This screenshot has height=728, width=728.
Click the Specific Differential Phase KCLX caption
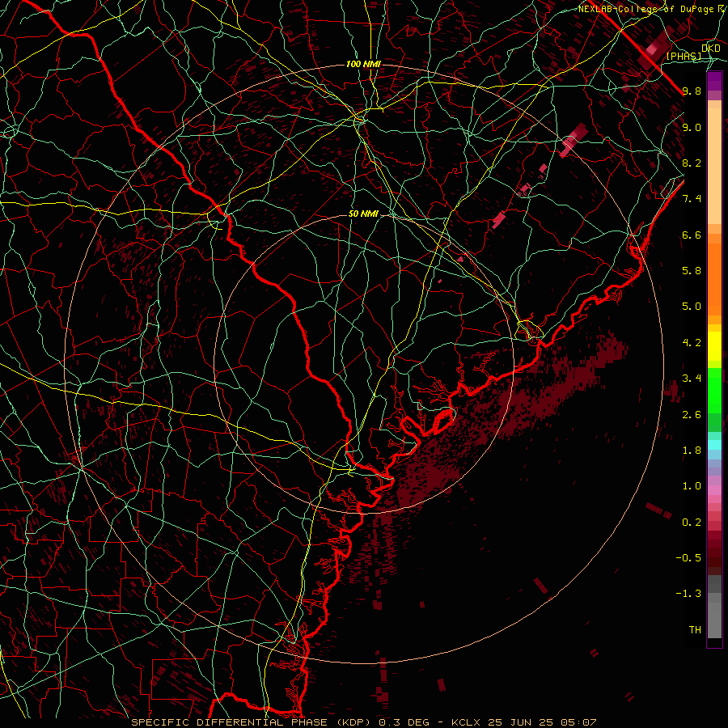point(363,722)
